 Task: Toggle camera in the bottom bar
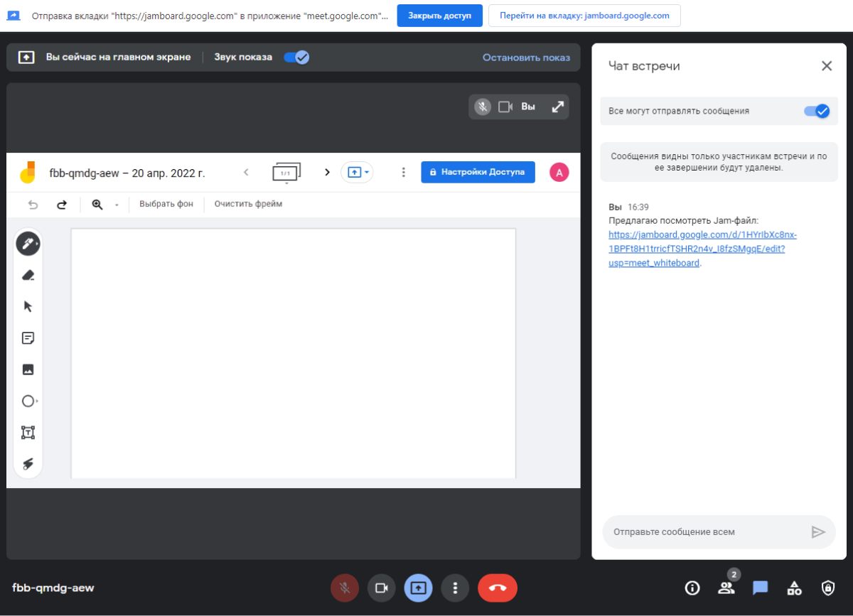pos(382,588)
